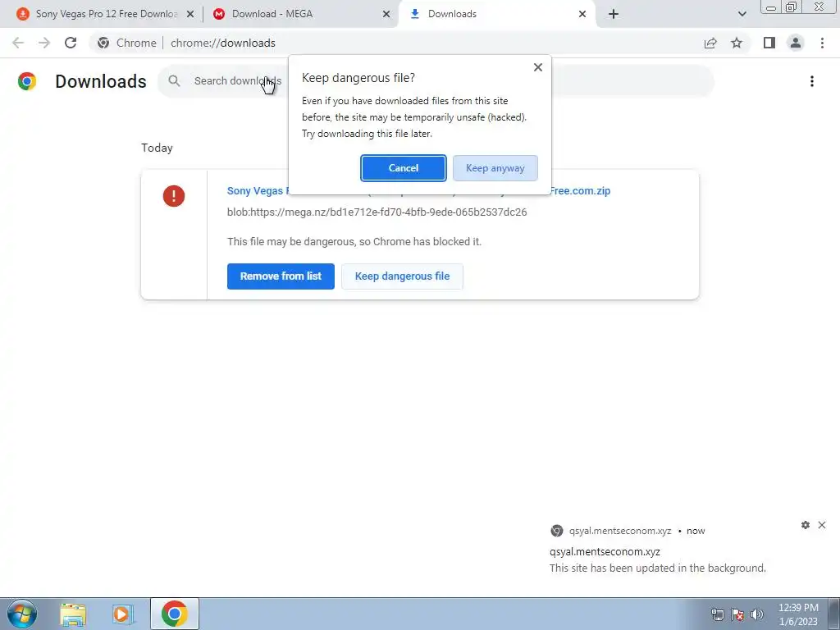
Task: Click the network tray icon
Action: tap(717, 615)
